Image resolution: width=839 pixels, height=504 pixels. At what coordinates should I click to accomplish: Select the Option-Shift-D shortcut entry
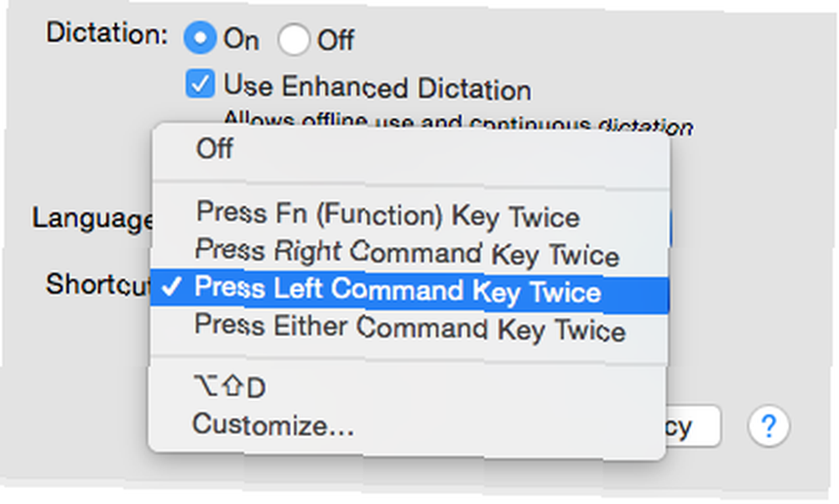coord(408,387)
